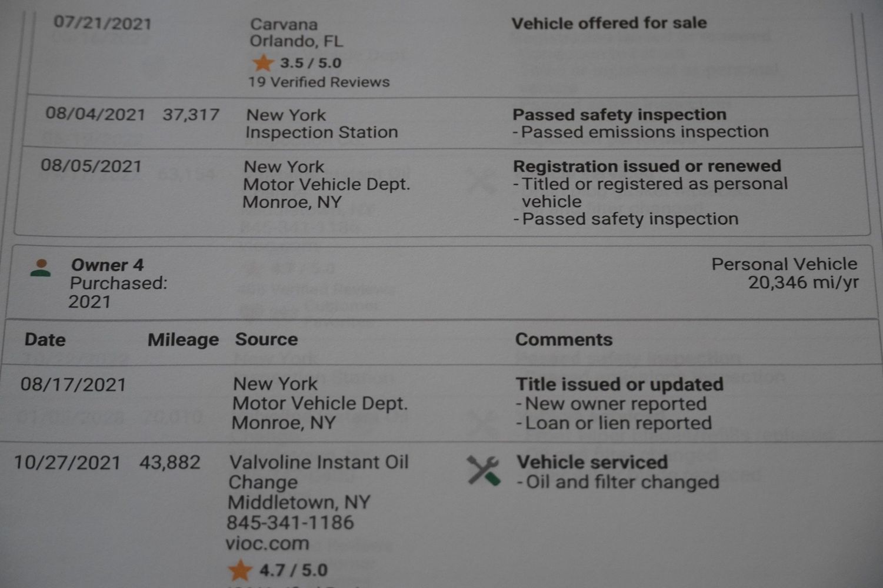The height and width of the screenshot is (588, 883).
Task: Click the 43,882 mileage reading
Action: click(170, 462)
